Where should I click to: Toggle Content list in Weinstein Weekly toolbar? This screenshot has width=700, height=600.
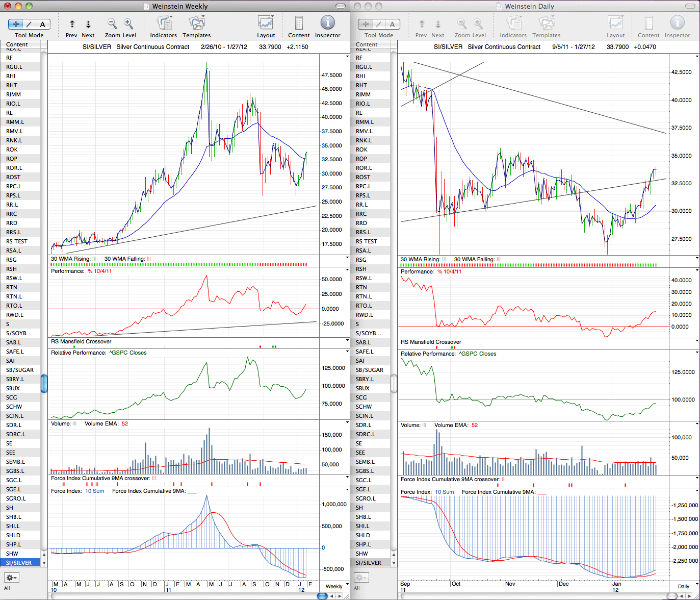(x=299, y=23)
